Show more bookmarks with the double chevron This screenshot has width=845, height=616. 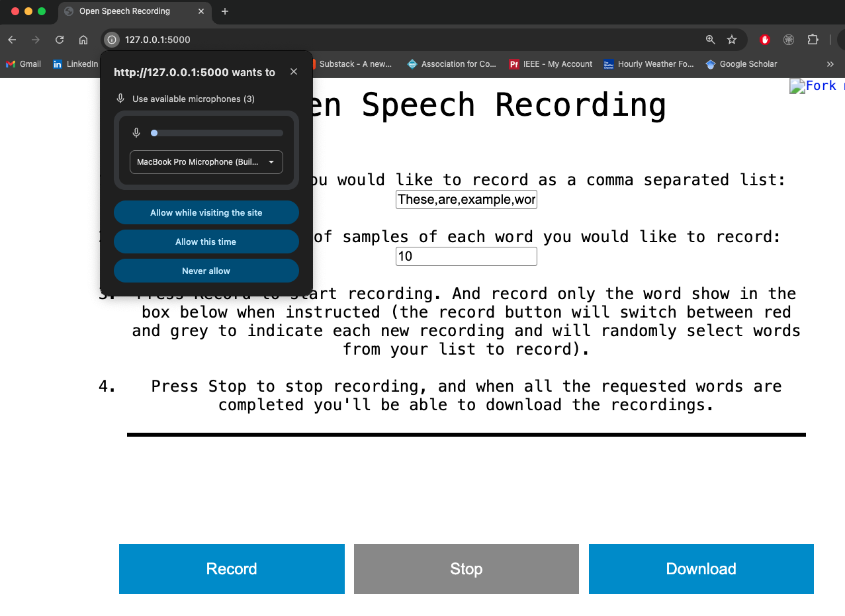click(830, 64)
